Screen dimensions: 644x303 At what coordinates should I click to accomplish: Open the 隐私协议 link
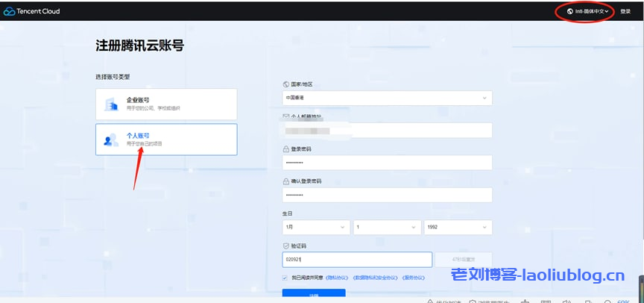tap(337, 278)
